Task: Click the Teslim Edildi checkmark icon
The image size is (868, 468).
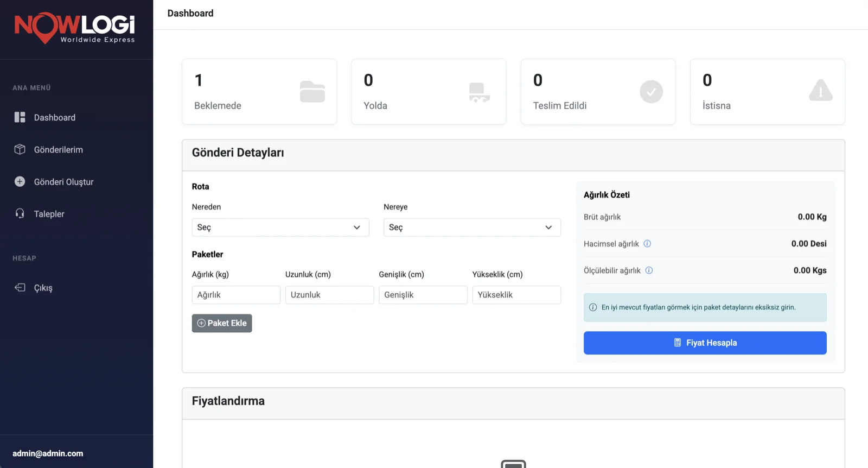Action: click(651, 92)
